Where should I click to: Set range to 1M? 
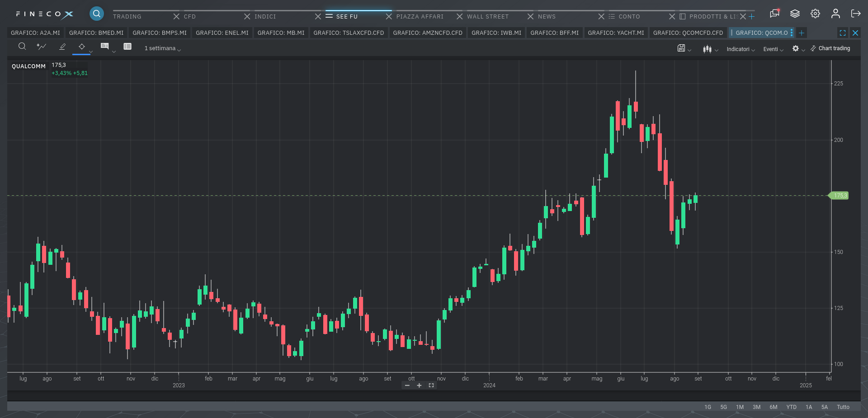pyautogui.click(x=740, y=407)
